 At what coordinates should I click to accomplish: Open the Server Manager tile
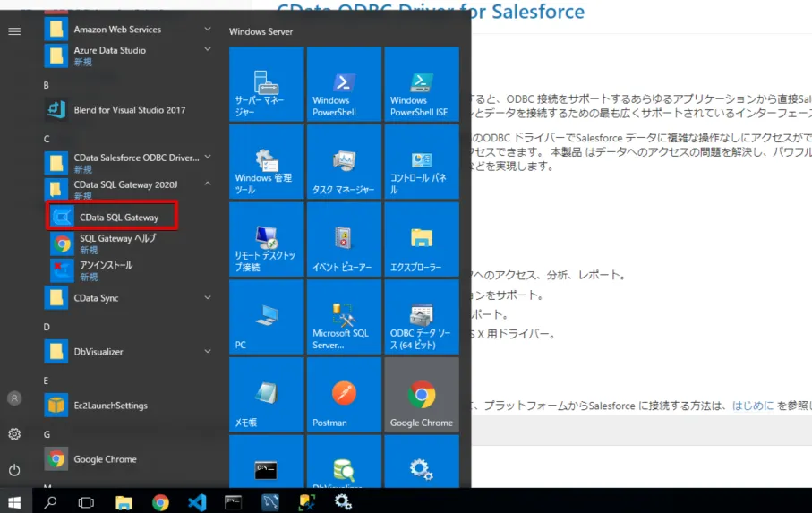tap(267, 84)
